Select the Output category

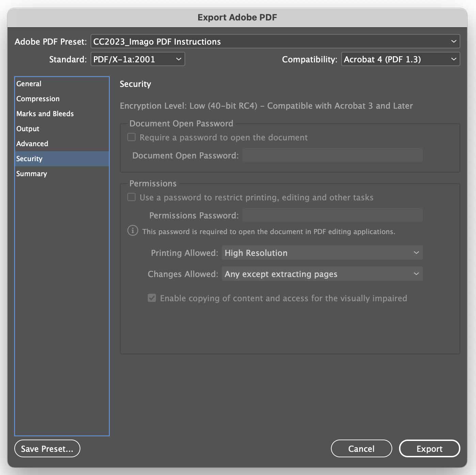click(62, 129)
